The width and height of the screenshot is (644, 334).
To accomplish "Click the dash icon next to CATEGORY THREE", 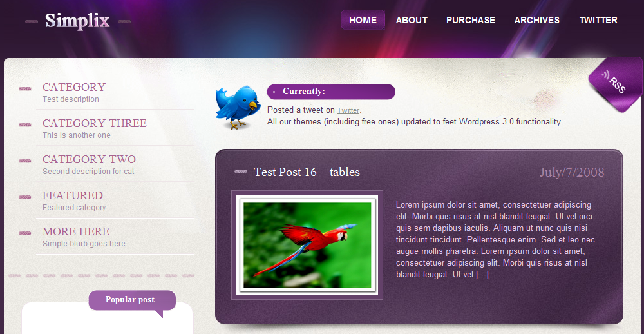I will 25,124.
